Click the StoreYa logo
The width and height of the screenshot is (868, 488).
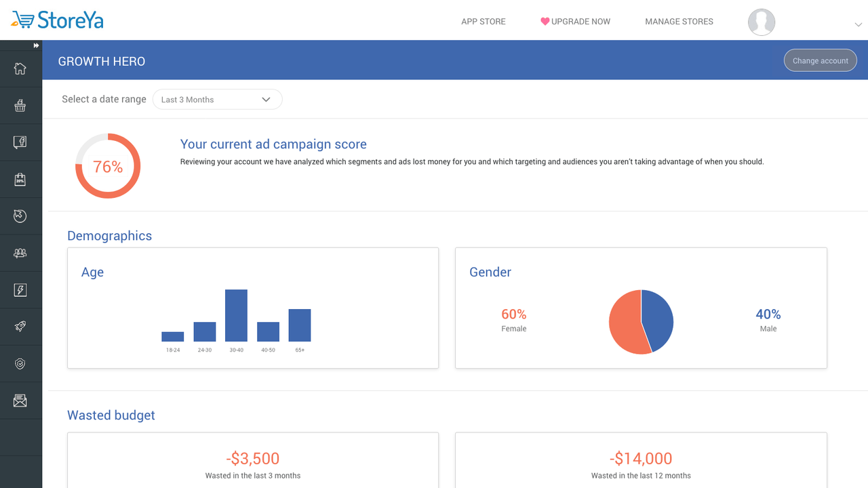point(58,20)
